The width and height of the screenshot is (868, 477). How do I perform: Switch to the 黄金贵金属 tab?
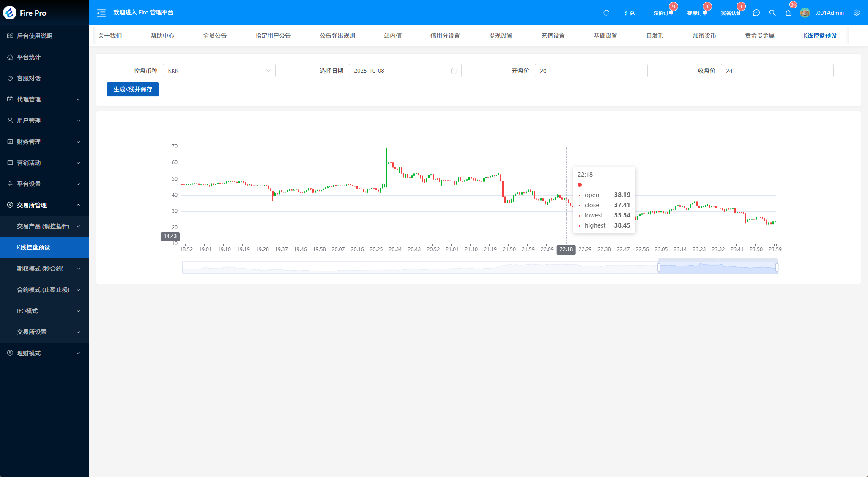click(x=759, y=36)
